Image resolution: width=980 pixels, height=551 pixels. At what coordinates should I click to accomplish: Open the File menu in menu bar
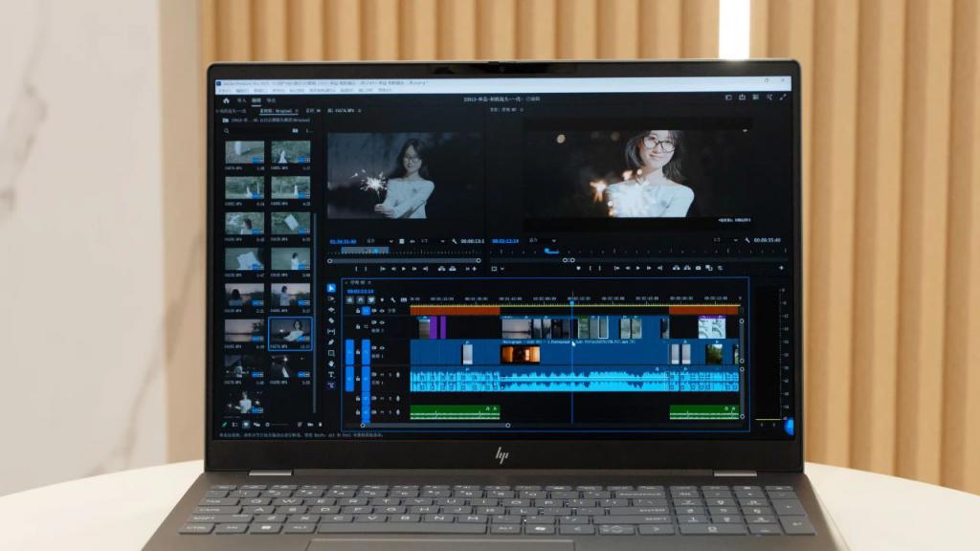[223, 91]
